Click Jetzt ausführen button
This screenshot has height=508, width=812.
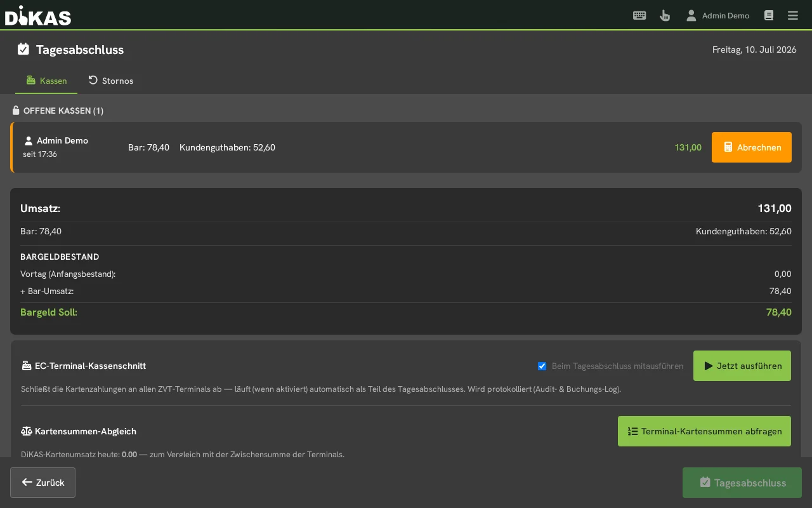coord(742,366)
